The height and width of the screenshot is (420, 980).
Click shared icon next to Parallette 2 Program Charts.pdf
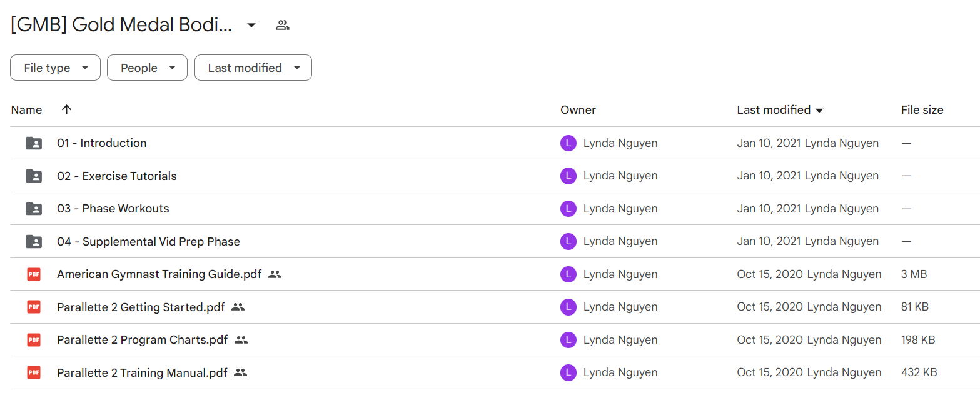pos(241,340)
